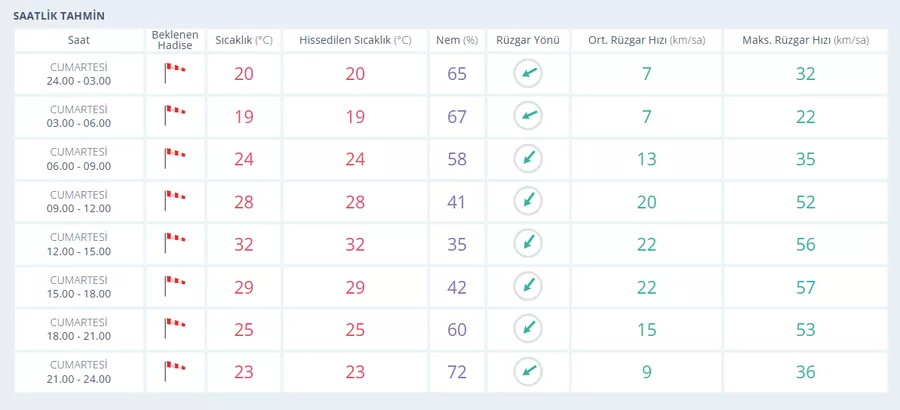Click the Ort. Rüzgar Hızı header
The height and width of the screenshot is (410, 900).
click(x=646, y=40)
